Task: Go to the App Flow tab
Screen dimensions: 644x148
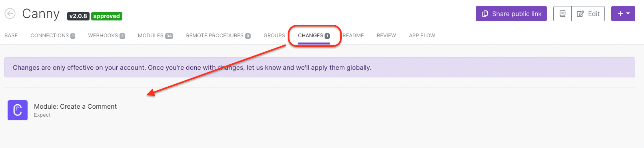Action: (x=422, y=36)
